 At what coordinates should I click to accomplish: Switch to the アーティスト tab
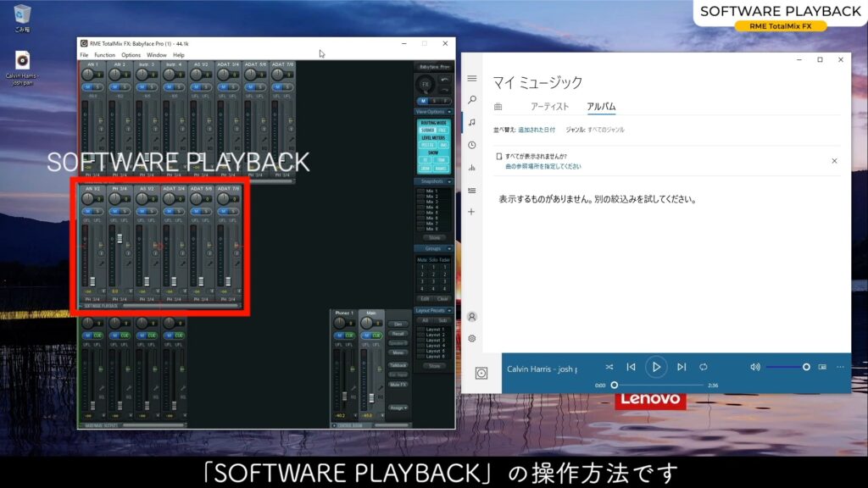(549, 106)
